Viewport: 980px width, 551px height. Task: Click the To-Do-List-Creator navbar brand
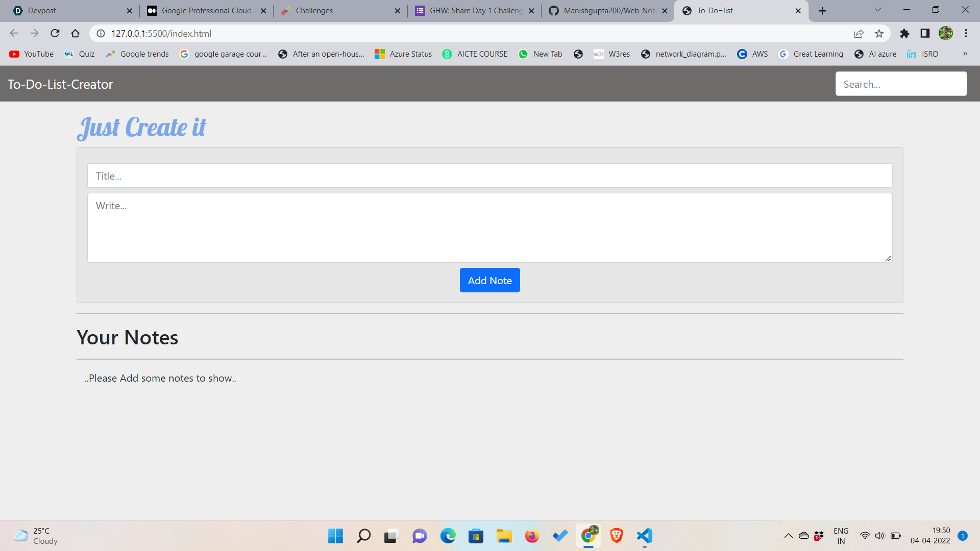60,84
